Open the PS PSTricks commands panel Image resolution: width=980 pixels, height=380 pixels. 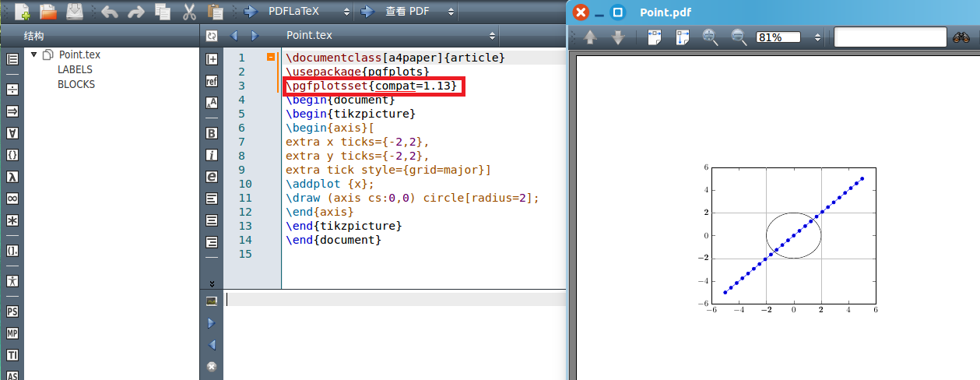(12, 311)
